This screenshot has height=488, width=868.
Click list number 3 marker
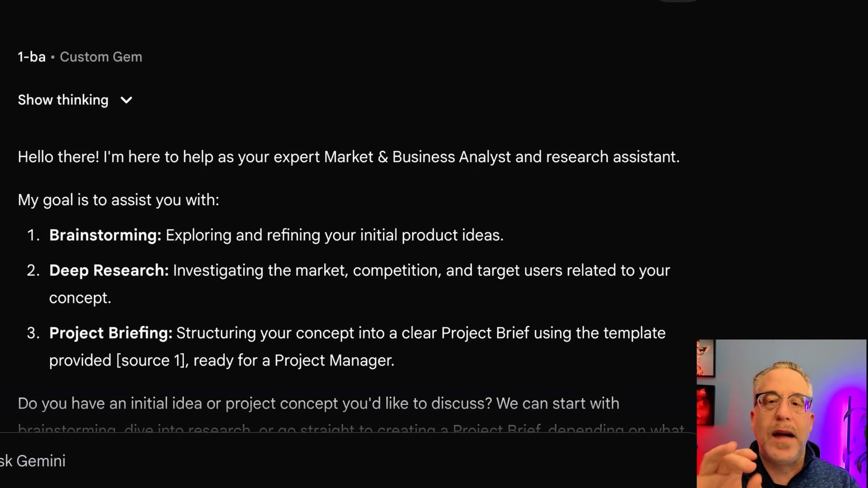[33, 333]
